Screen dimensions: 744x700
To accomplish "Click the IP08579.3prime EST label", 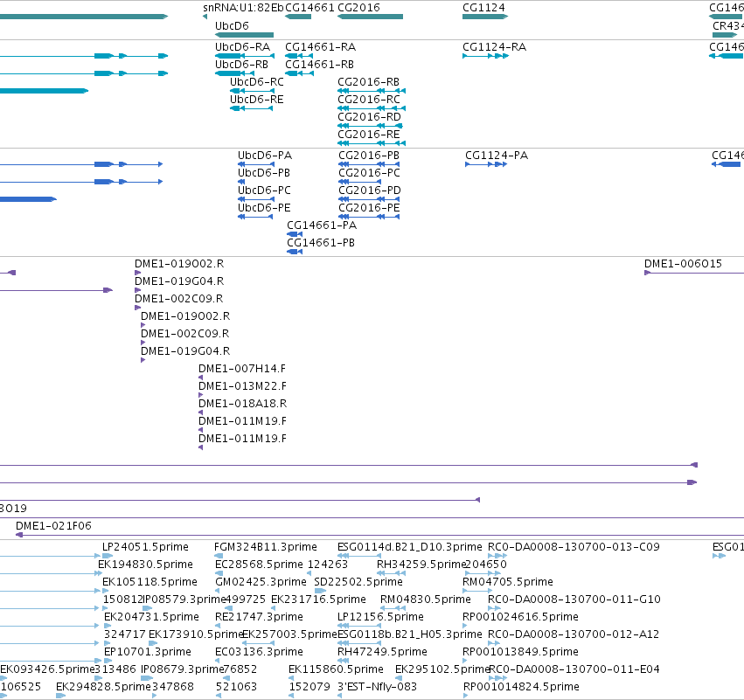I will pyautogui.click(x=183, y=600).
